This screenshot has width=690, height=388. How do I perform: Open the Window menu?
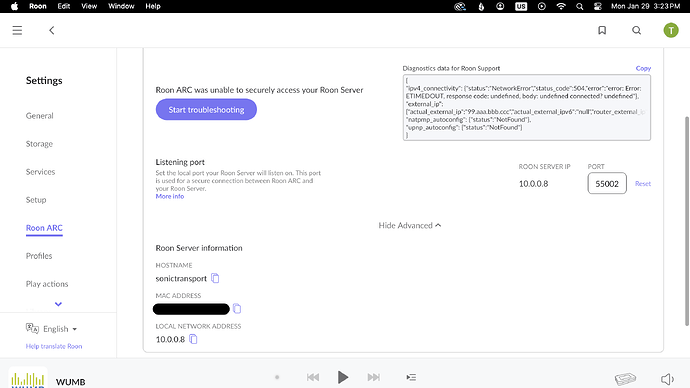[x=121, y=6]
